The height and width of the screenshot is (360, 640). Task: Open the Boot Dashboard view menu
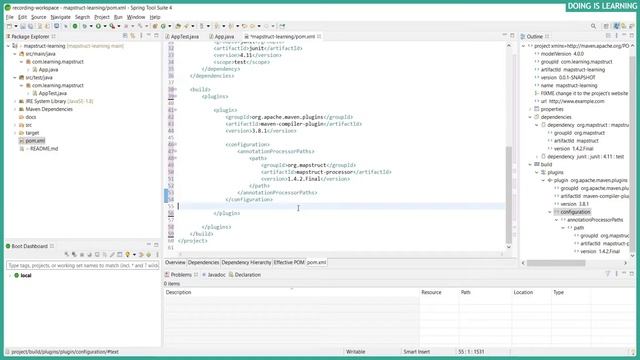point(158,254)
